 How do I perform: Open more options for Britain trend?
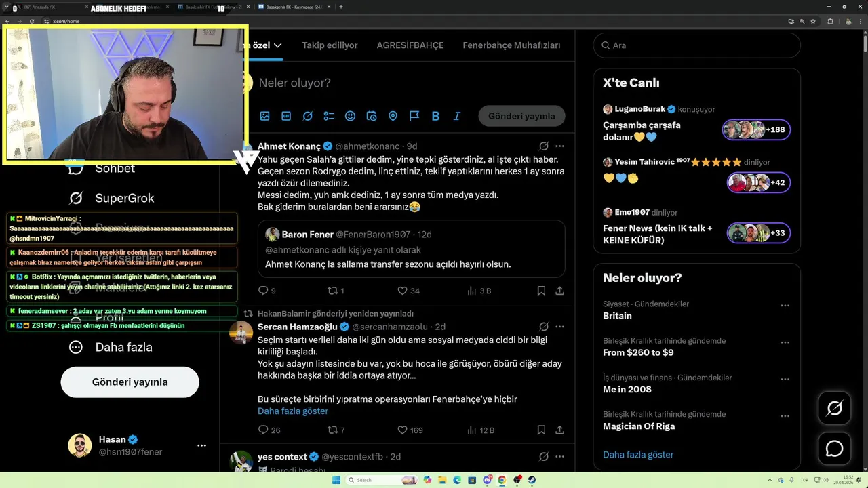(785, 305)
